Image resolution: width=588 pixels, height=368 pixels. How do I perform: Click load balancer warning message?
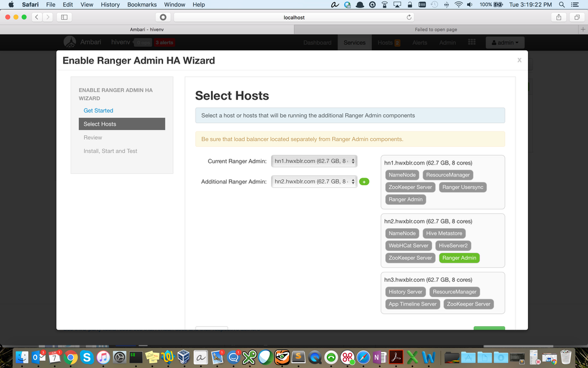click(x=350, y=139)
